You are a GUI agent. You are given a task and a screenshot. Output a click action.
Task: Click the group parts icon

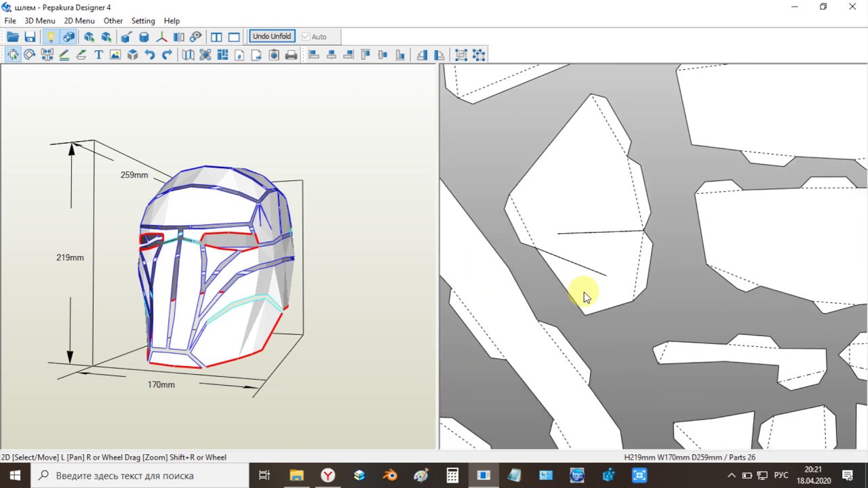(461, 55)
